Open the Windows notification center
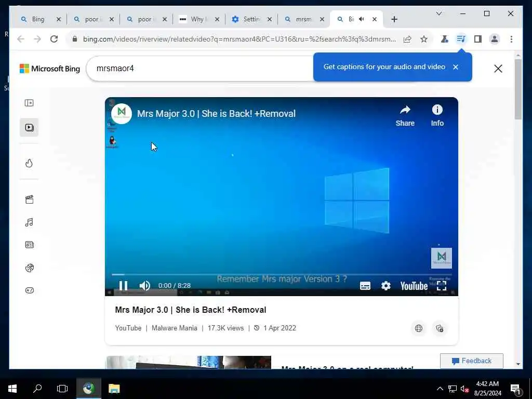Screen dimensions: 532x399 click(x=515, y=389)
